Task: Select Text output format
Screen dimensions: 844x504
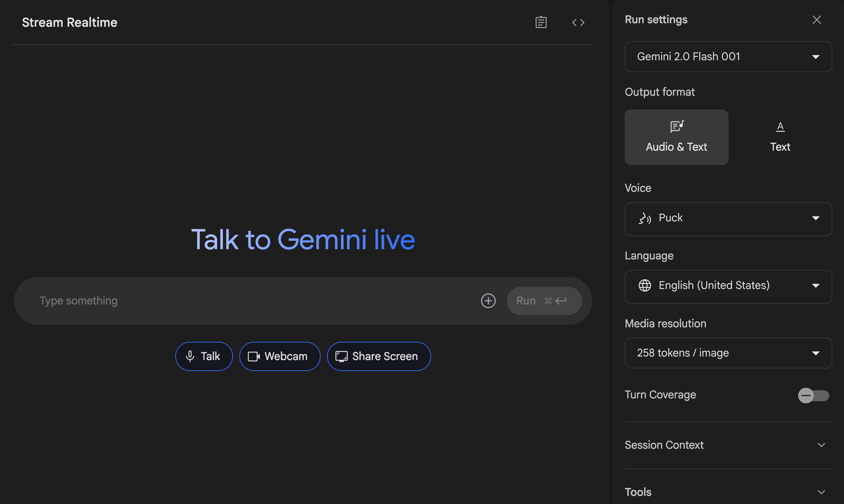Action: [780, 137]
